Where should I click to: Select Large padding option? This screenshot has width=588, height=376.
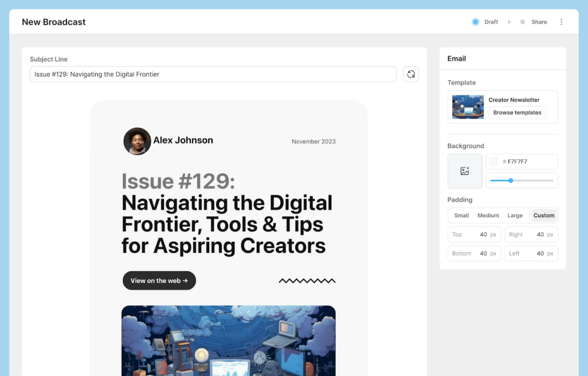(515, 216)
